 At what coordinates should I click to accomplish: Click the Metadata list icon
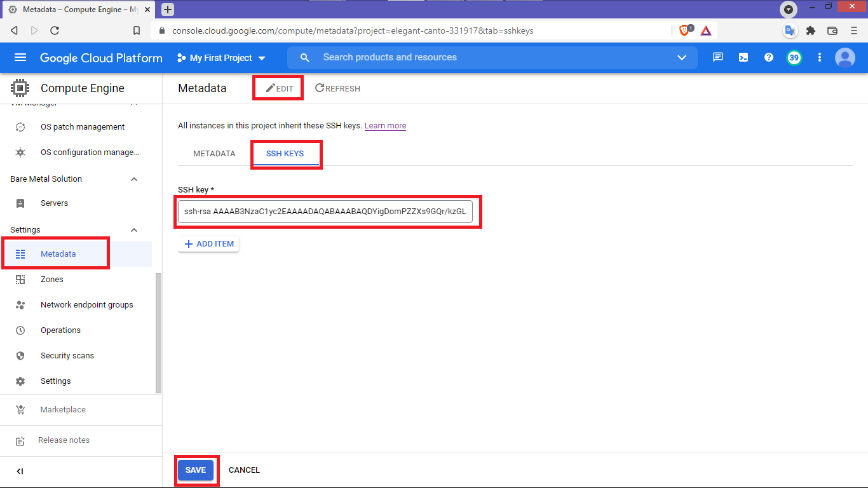20,254
